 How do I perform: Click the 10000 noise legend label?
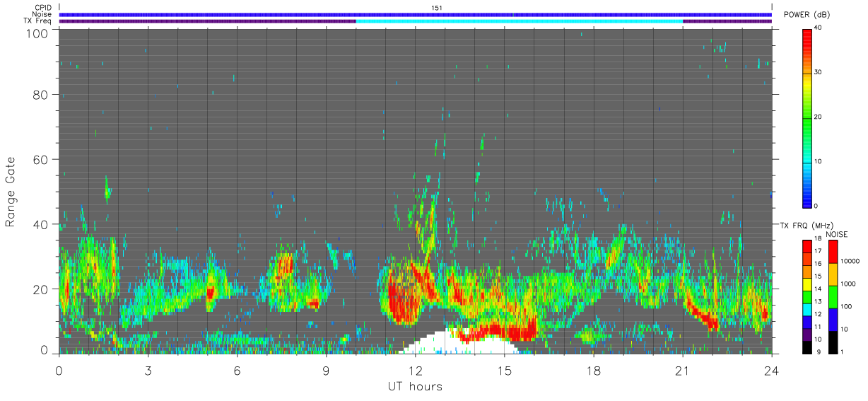pyautogui.click(x=850, y=261)
